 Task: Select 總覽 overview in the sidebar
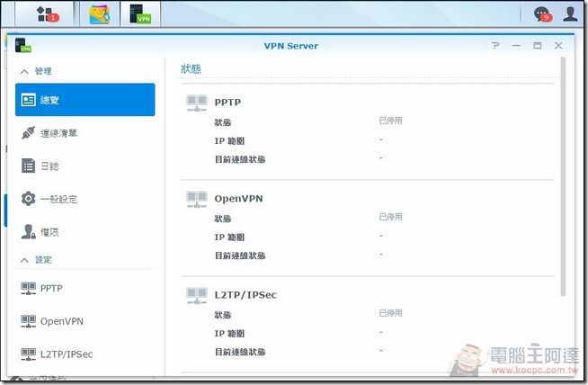click(x=85, y=100)
